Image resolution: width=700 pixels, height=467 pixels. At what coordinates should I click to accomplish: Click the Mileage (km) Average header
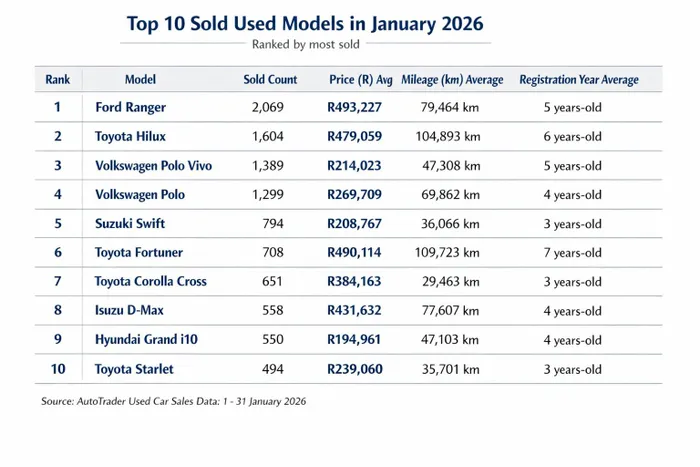[x=451, y=79]
